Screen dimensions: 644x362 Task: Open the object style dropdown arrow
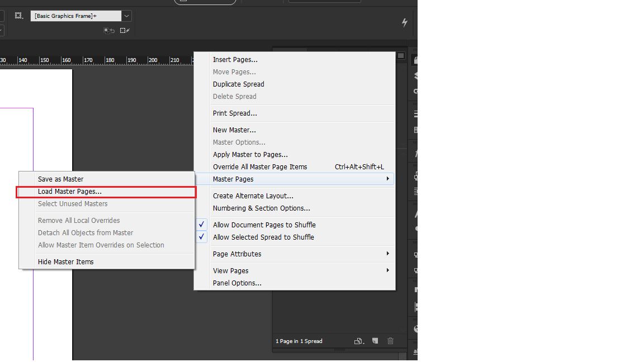click(x=126, y=16)
